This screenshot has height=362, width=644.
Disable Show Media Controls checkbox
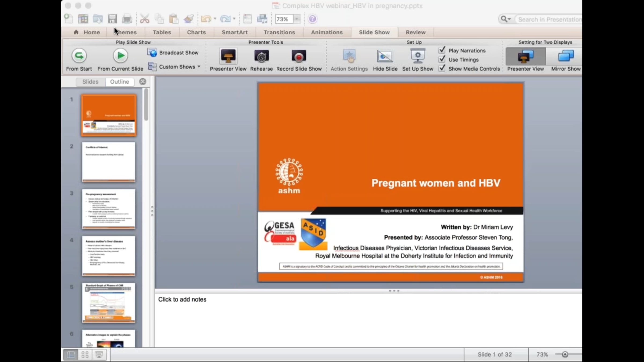coord(442,69)
